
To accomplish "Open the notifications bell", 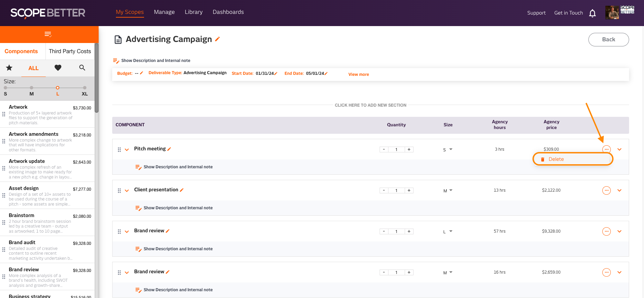I will (x=592, y=13).
